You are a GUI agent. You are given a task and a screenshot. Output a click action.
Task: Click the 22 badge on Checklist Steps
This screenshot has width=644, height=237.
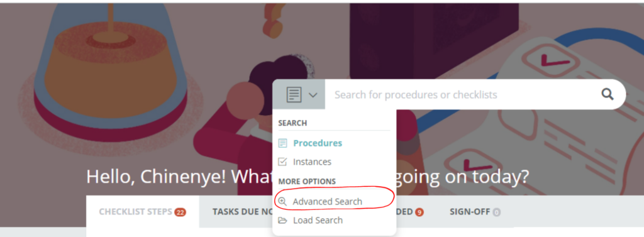180,212
